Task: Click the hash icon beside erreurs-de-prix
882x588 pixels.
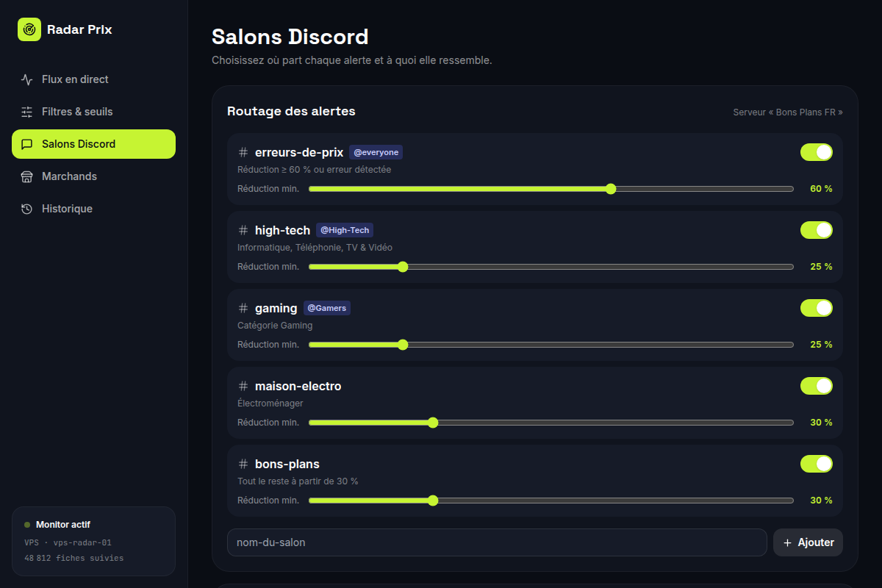Action: [x=243, y=152]
